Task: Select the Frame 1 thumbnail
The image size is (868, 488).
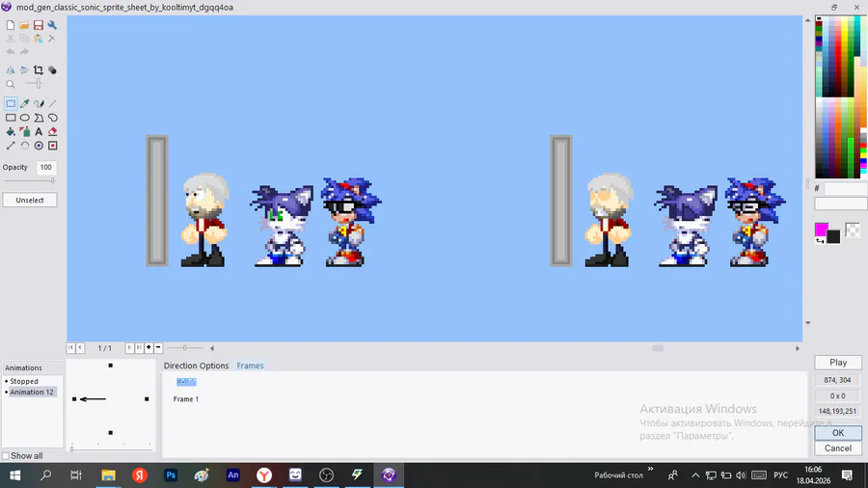Action: pyautogui.click(x=186, y=382)
